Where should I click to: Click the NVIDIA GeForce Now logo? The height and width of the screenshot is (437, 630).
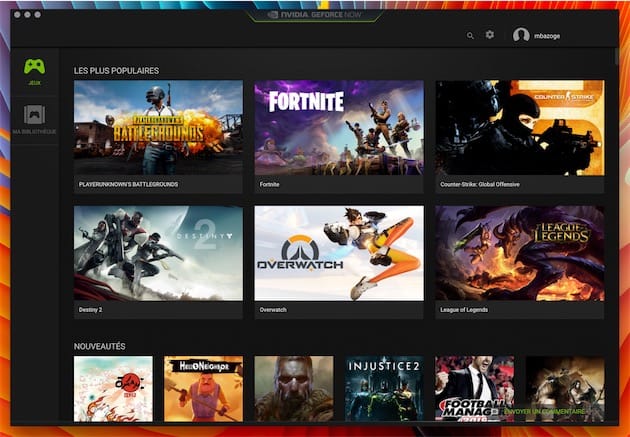coord(315,15)
